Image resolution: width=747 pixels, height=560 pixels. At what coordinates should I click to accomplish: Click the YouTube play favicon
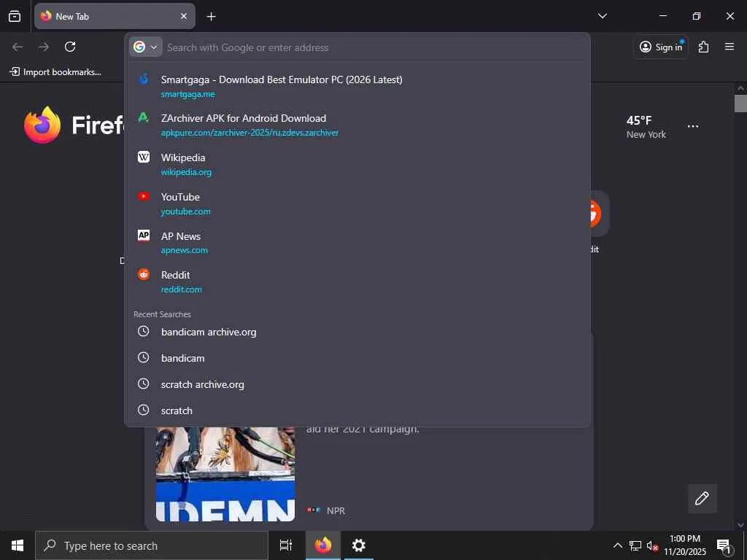(144, 196)
